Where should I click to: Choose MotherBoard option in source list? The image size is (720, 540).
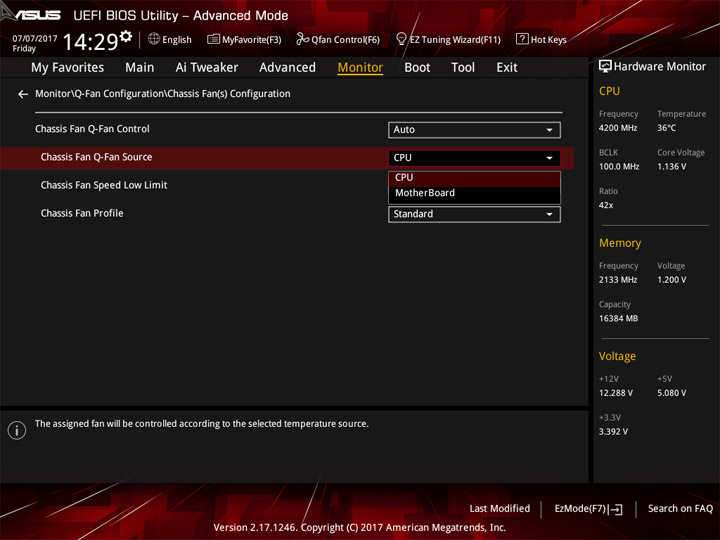(x=474, y=193)
